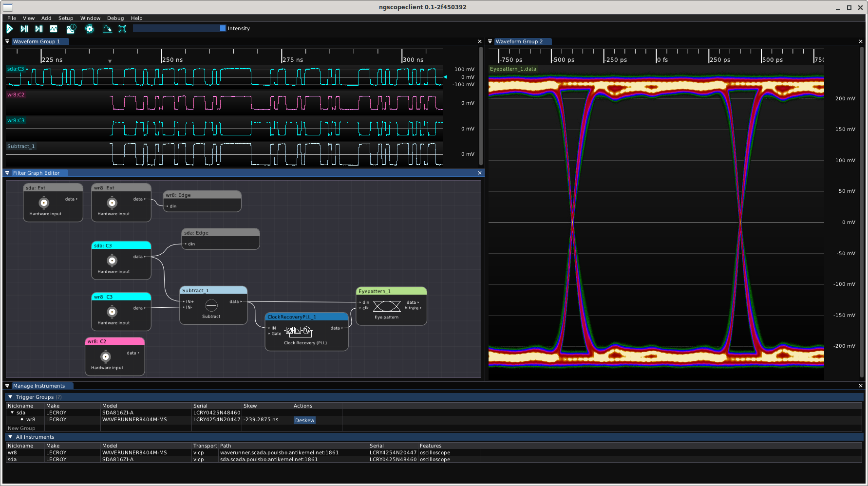Collapse the Trigger Groups section
868x486 pixels.
[11, 397]
